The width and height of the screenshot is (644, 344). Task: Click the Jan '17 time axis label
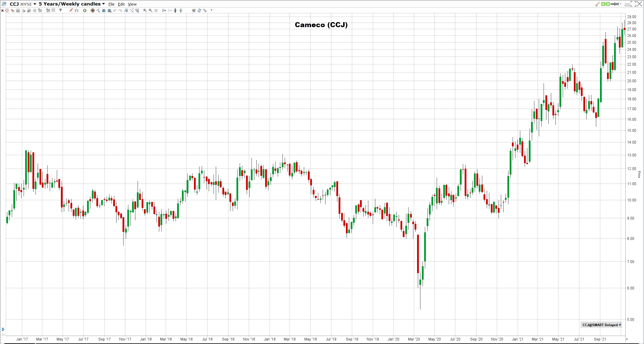(22, 339)
